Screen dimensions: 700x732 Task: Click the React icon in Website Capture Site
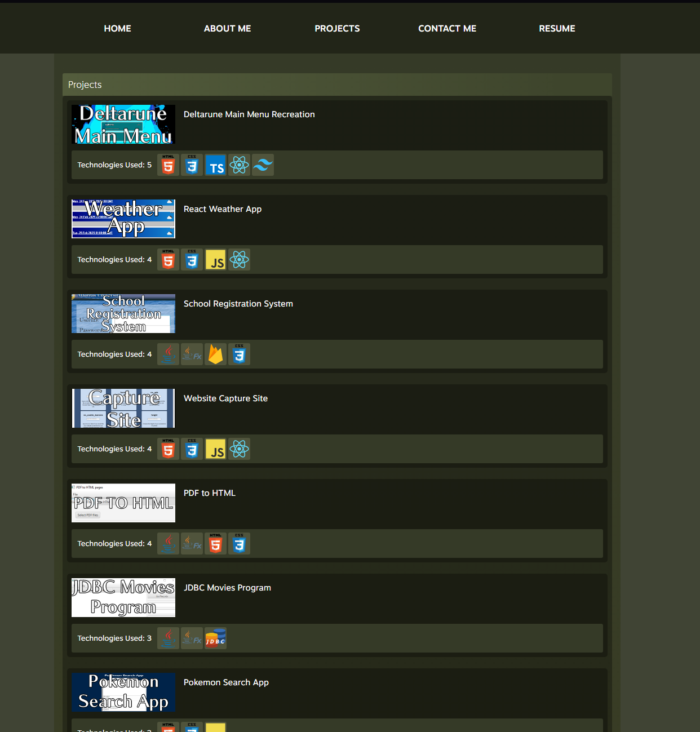(x=239, y=449)
